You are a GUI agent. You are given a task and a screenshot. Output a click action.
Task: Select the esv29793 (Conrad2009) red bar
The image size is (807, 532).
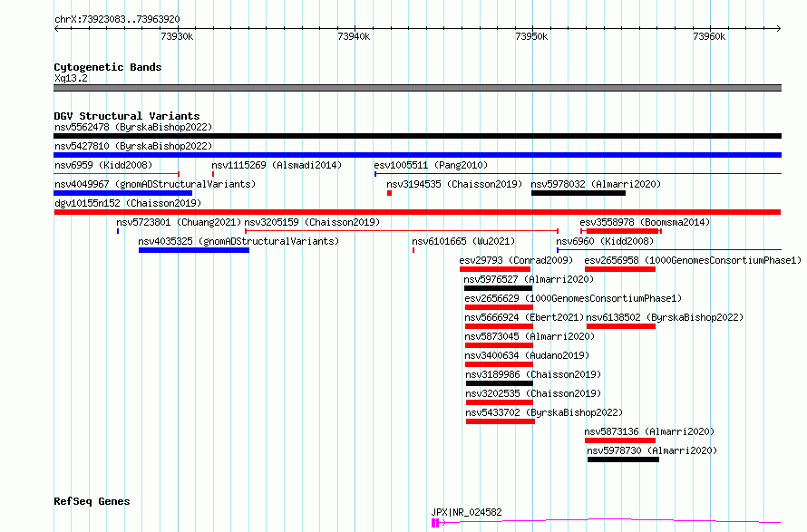[495, 269]
